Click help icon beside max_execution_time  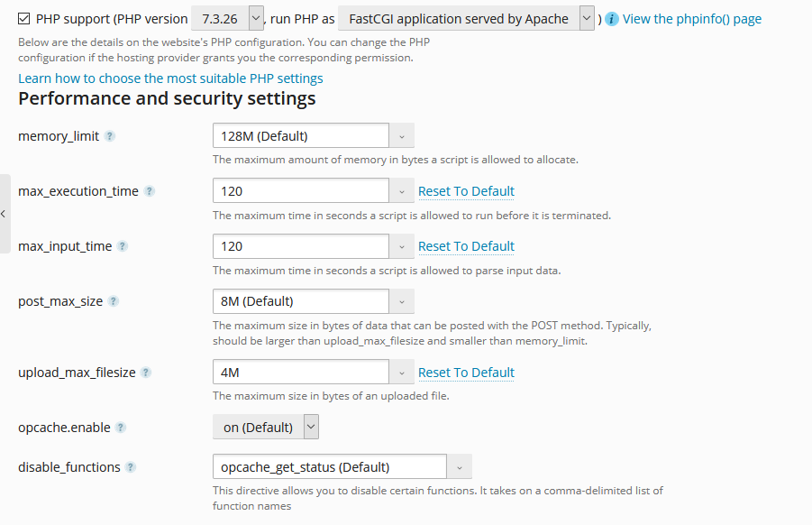(x=150, y=191)
